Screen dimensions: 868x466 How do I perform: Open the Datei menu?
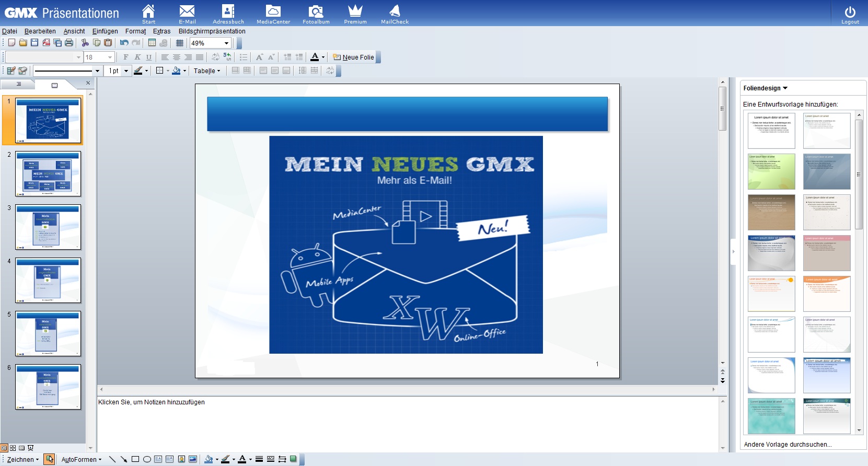[9, 31]
